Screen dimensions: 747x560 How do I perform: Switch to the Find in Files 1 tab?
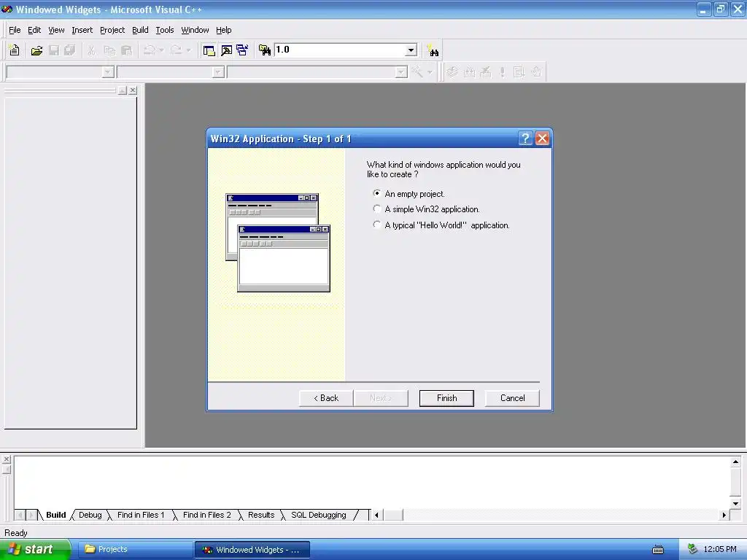pos(141,515)
